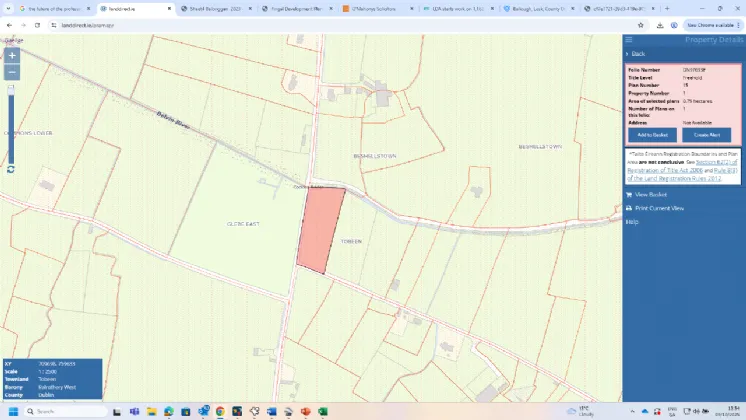Click the Print Current View printer icon
Screen dimensions: 746x420
pos(629,208)
